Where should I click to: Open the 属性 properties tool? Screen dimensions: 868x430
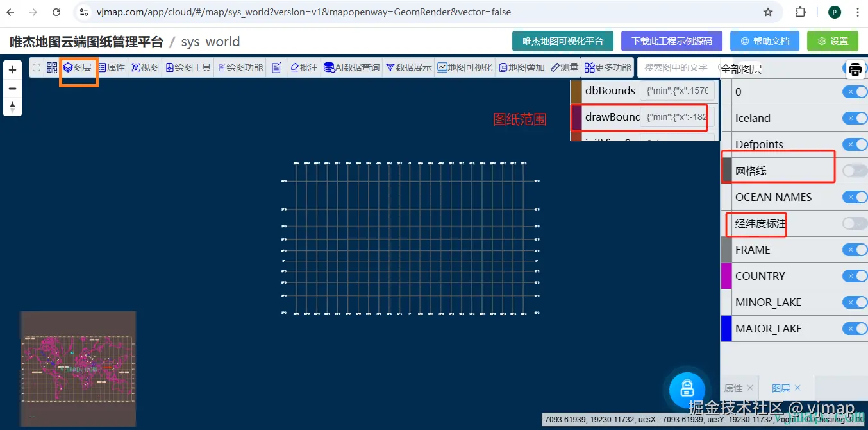112,67
